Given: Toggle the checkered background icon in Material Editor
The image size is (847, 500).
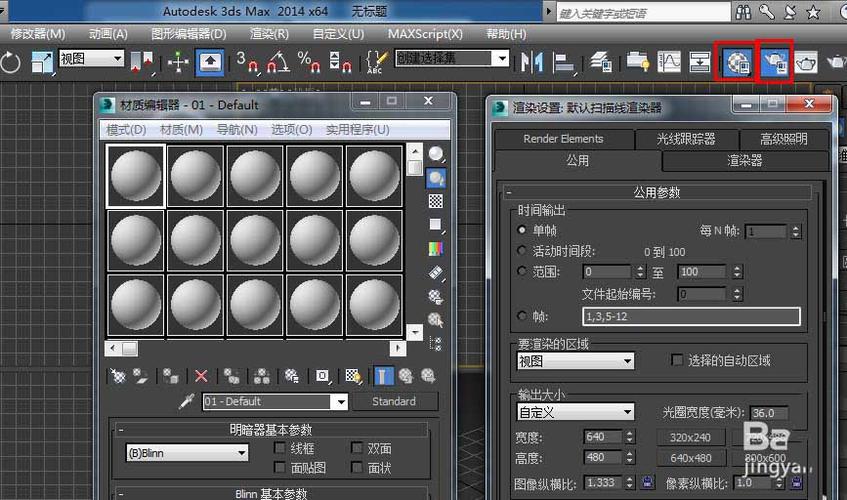Looking at the screenshot, I should tap(436, 201).
